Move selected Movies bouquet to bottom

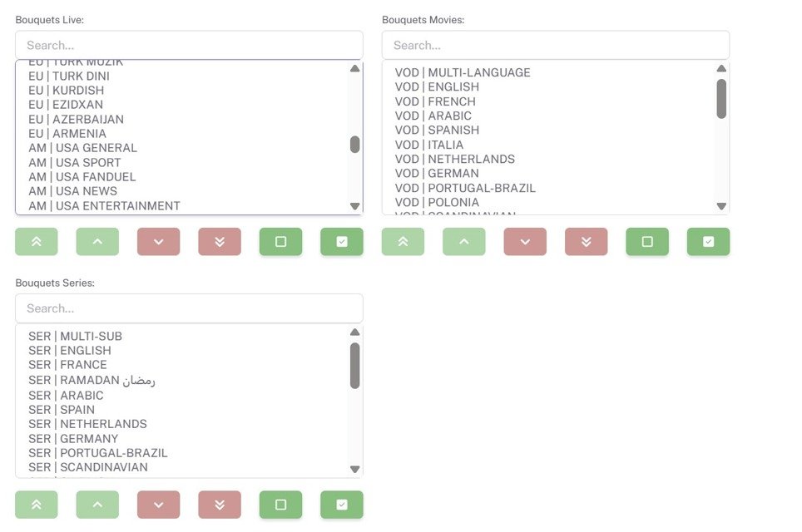(x=587, y=242)
